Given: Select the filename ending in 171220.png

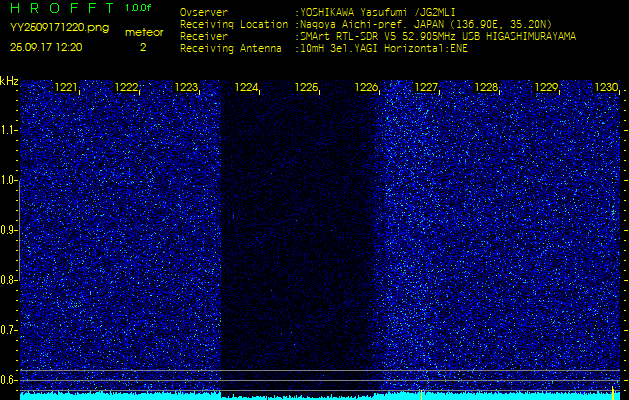Looking at the screenshot, I should point(59,28).
